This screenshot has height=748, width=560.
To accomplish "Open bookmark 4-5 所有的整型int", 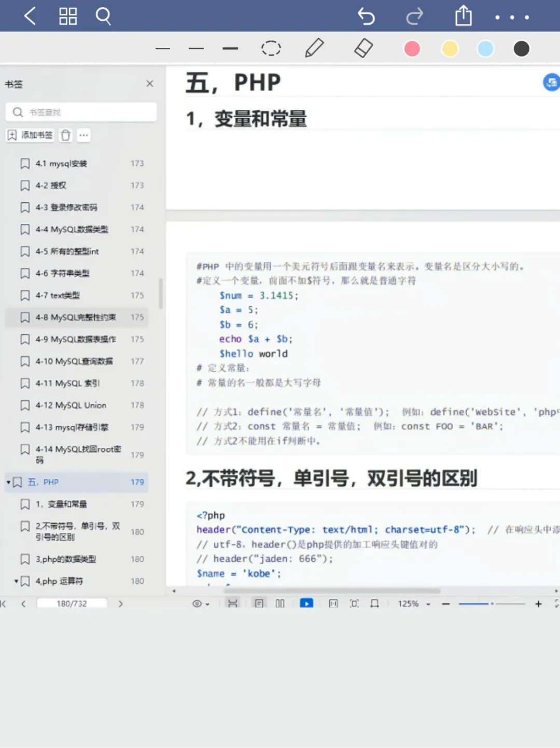I will point(77,251).
